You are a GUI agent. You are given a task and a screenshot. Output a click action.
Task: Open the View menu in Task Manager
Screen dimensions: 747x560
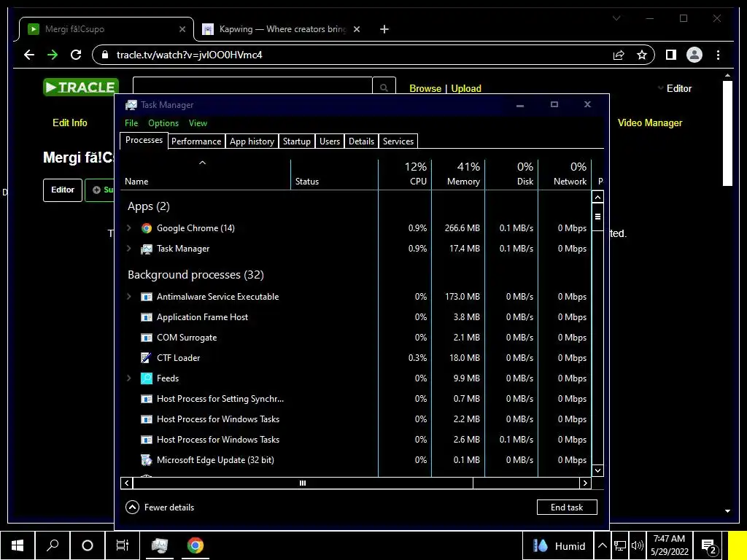[x=198, y=122]
